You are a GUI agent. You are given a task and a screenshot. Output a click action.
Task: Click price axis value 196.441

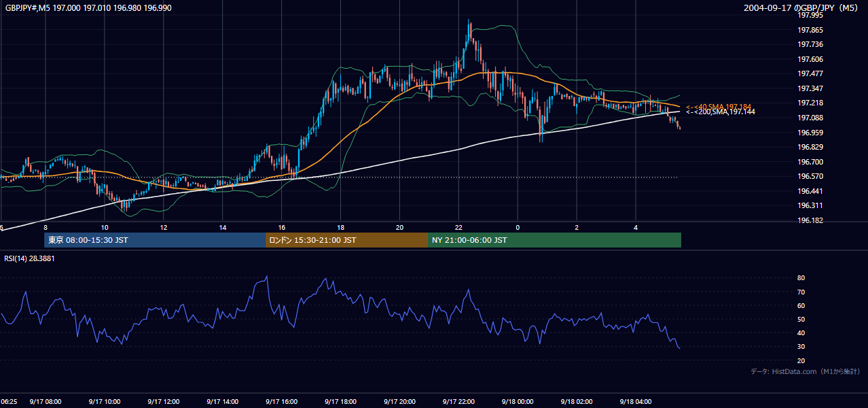click(811, 191)
